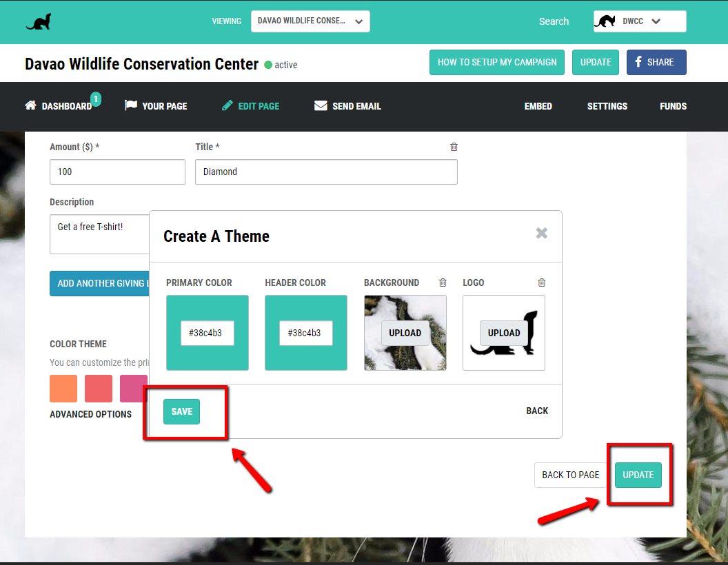Image resolution: width=728 pixels, height=565 pixels.
Task: Click How To Setup My Campaign button
Action: 497,62
